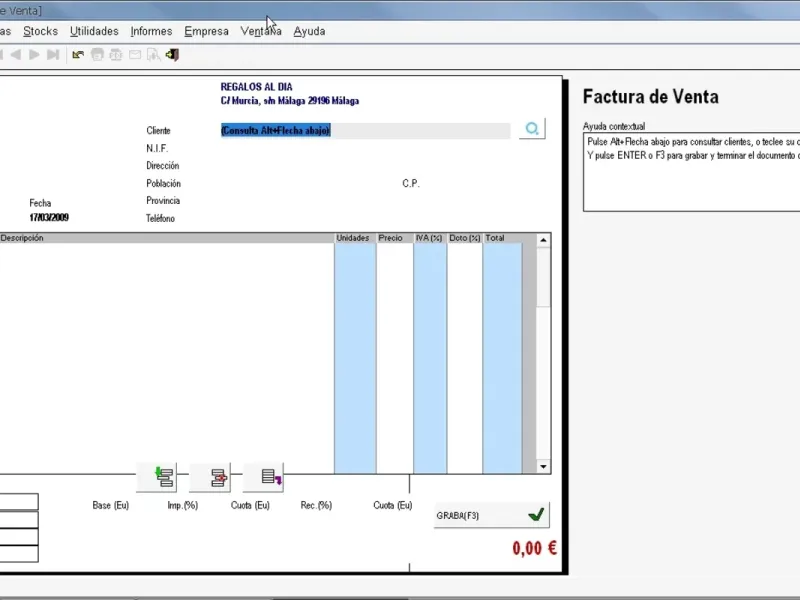
Task: Open the Informes menu
Action: click(x=152, y=31)
